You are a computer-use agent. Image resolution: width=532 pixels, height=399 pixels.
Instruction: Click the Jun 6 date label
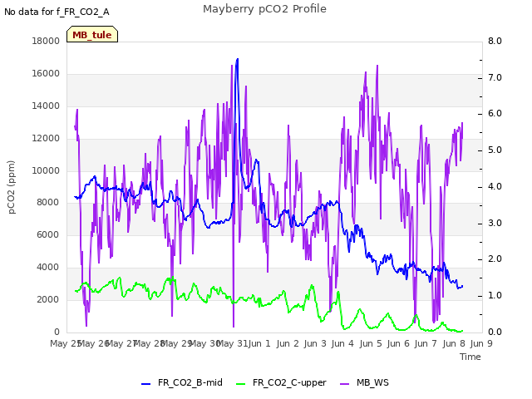point(398,344)
